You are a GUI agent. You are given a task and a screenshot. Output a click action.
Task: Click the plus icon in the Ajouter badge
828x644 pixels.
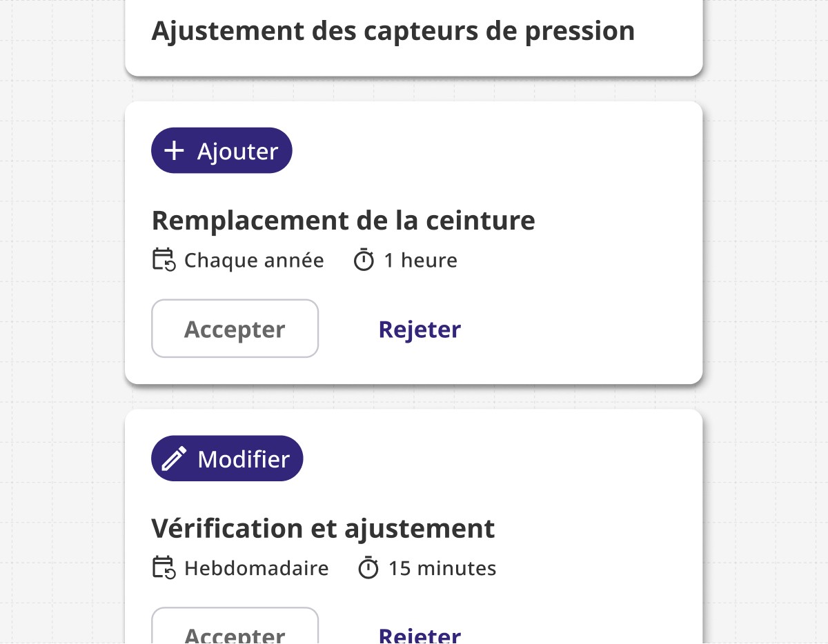point(175,151)
